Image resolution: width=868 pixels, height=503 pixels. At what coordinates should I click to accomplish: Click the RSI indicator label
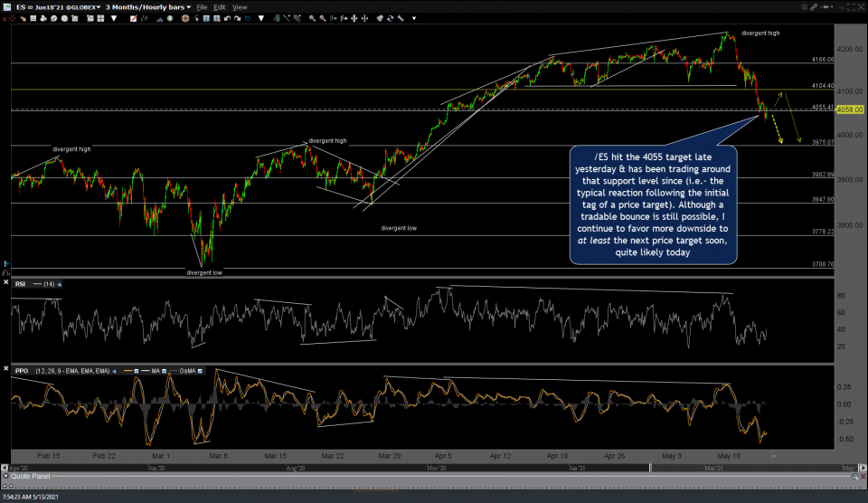click(21, 284)
